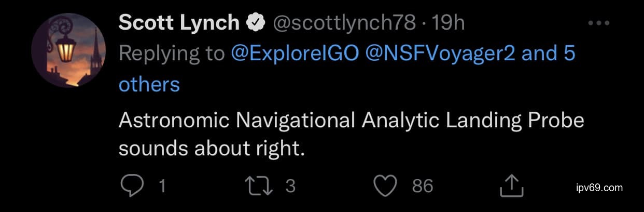Click the retweet count of 3
The width and height of the screenshot is (644, 212).
coord(290,186)
